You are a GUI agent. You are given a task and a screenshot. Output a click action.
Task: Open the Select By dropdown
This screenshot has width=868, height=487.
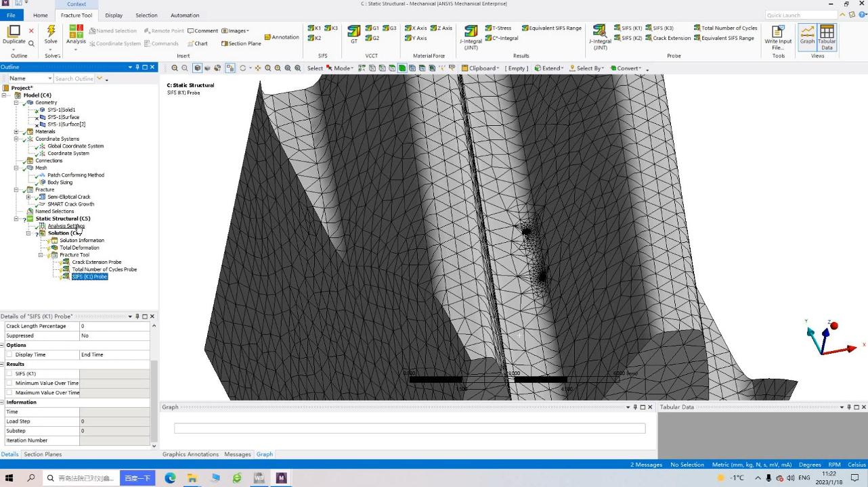[586, 68]
